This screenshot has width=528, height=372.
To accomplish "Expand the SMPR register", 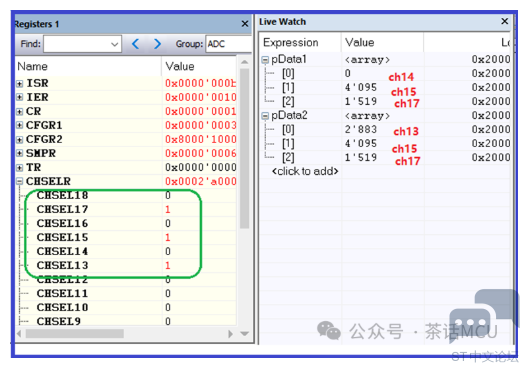I will 20,153.
